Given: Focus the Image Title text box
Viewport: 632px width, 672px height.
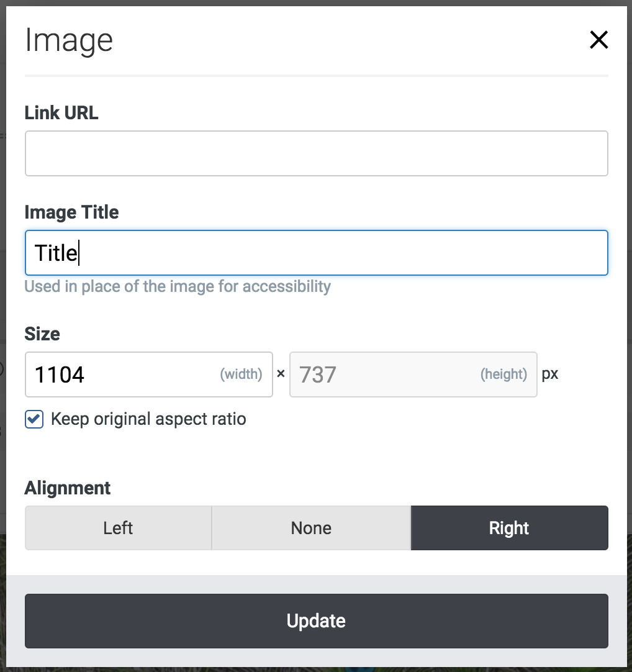Looking at the screenshot, I should click(316, 253).
